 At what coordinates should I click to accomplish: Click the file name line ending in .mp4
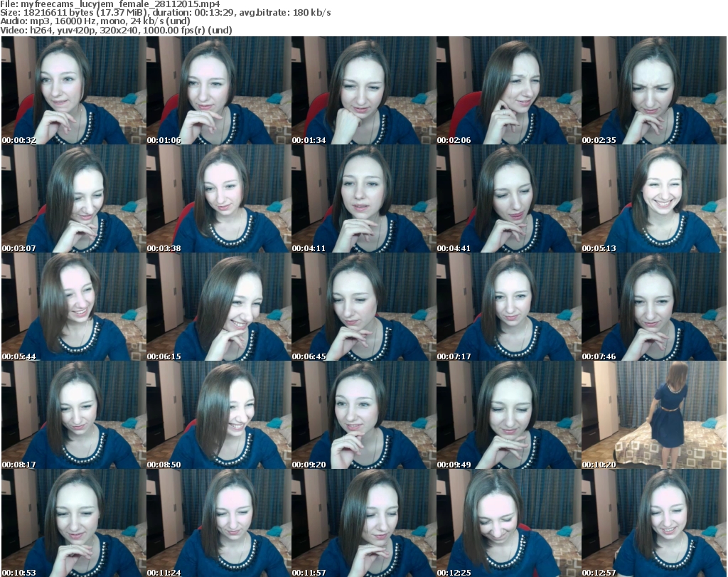[x=110, y=4]
